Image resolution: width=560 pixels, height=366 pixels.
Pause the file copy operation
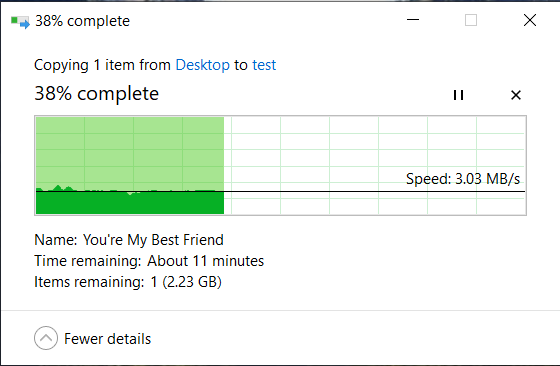pos(458,95)
